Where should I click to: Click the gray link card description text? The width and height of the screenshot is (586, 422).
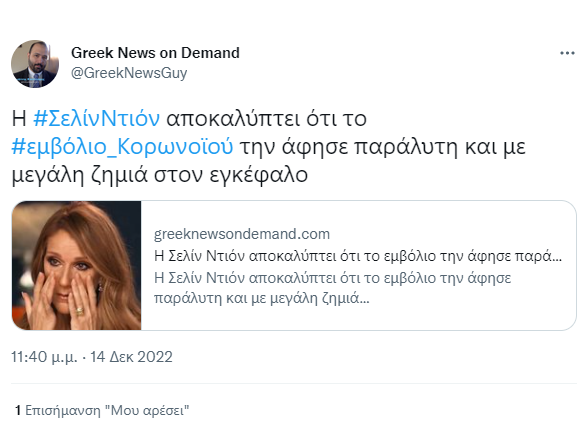(332, 288)
